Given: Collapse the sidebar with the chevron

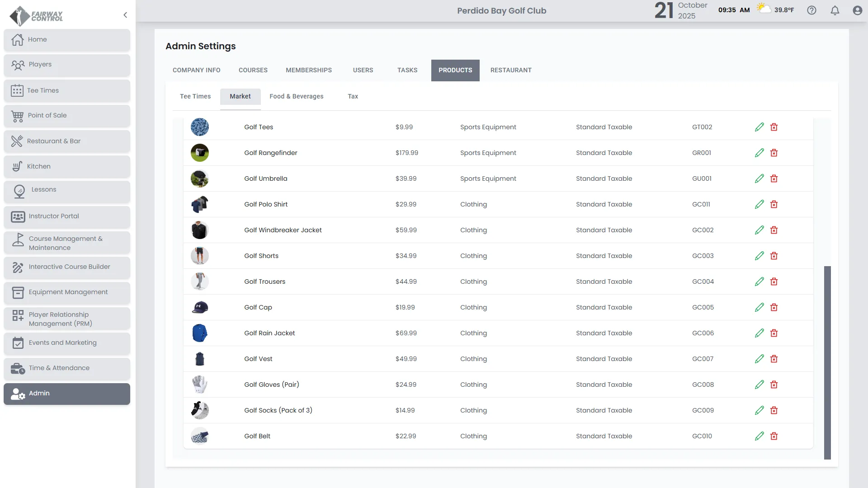Looking at the screenshot, I should tap(125, 15).
